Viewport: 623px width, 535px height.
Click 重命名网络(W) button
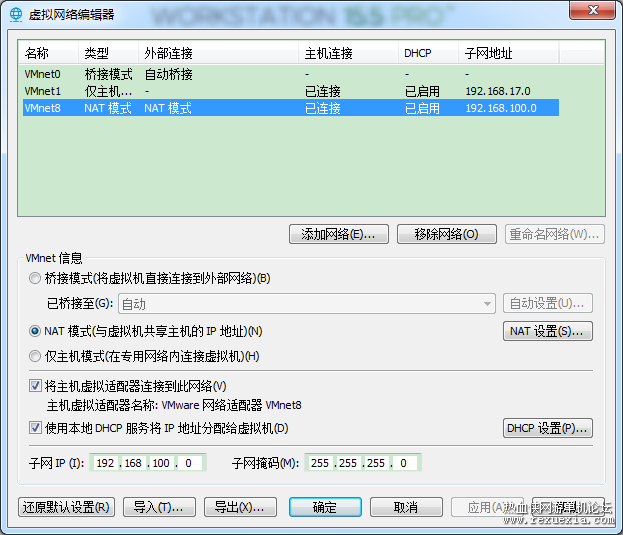555,234
